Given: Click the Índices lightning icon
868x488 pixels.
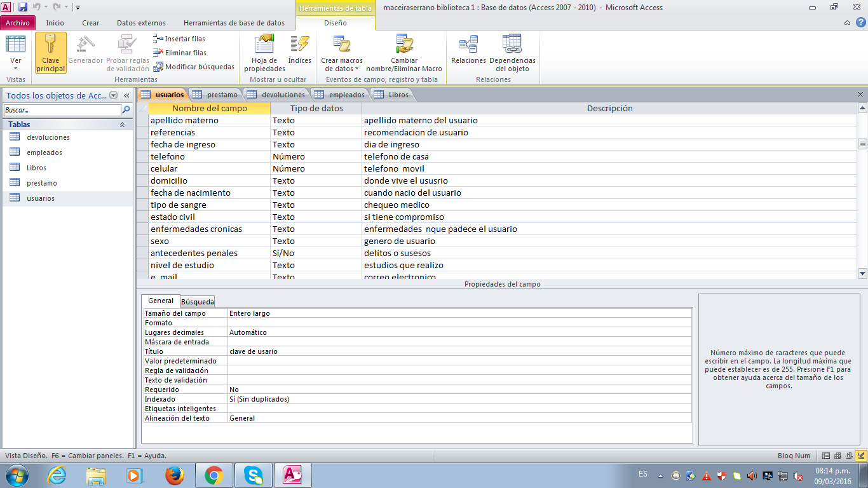Looking at the screenshot, I should point(299,46).
